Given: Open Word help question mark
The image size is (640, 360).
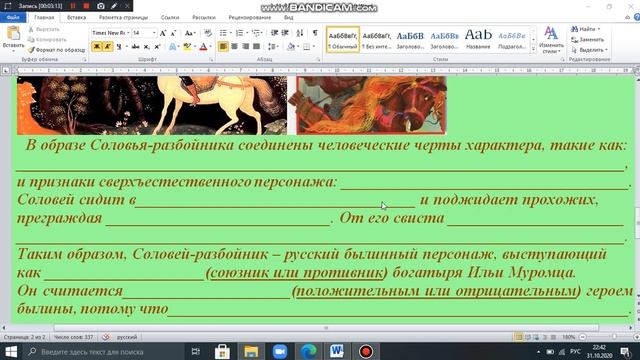Looking at the screenshot, I should [x=636, y=17].
